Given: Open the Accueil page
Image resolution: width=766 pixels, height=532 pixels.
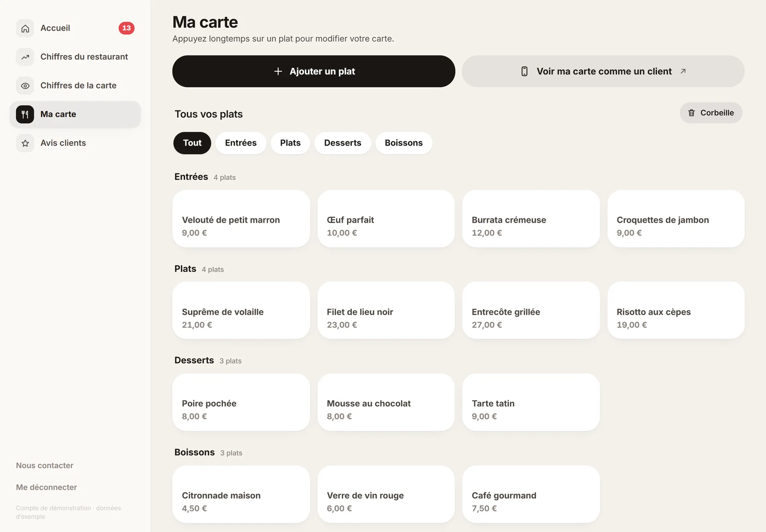Looking at the screenshot, I should 75,28.
